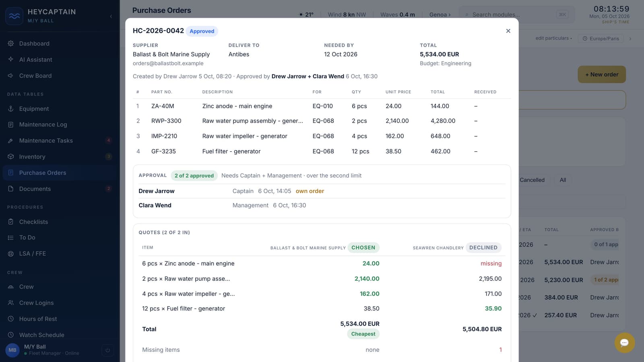
Task: Open Watch Schedule icon
Action: pos(11,335)
